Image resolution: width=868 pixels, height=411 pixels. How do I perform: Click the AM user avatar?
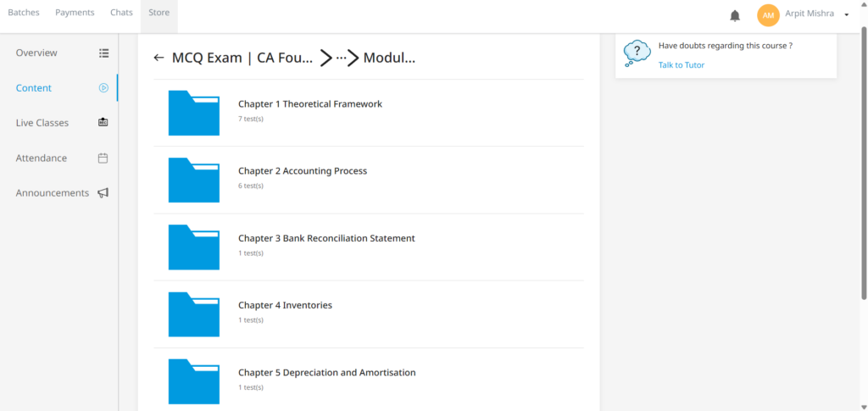pyautogui.click(x=768, y=15)
